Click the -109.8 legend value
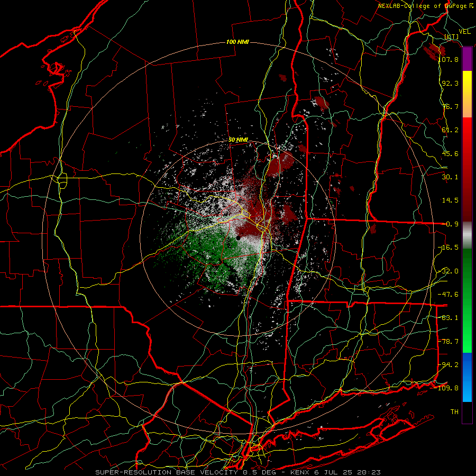 coord(447,388)
